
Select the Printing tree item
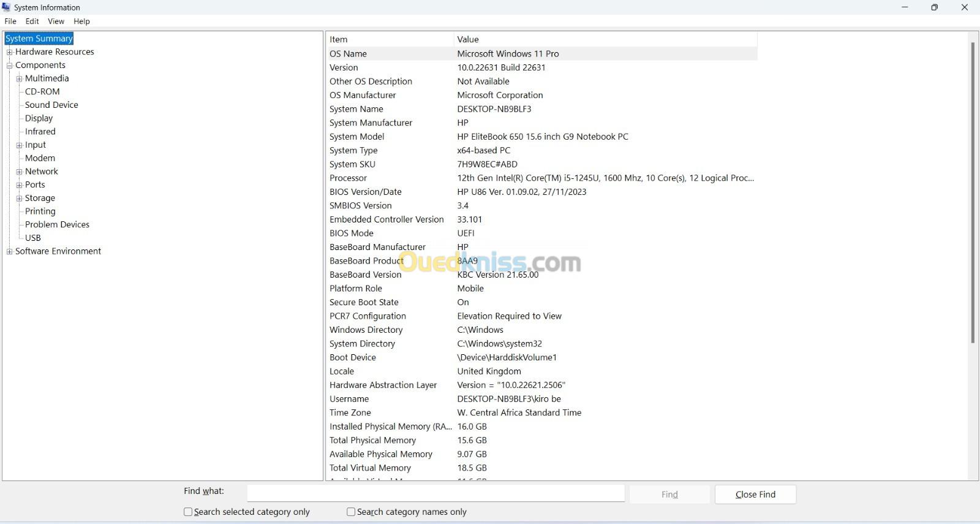pyautogui.click(x=40, y=211)
